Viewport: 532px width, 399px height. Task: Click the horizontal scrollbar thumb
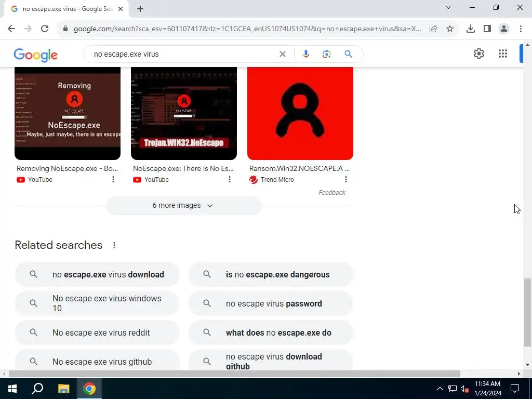point(234,374)
